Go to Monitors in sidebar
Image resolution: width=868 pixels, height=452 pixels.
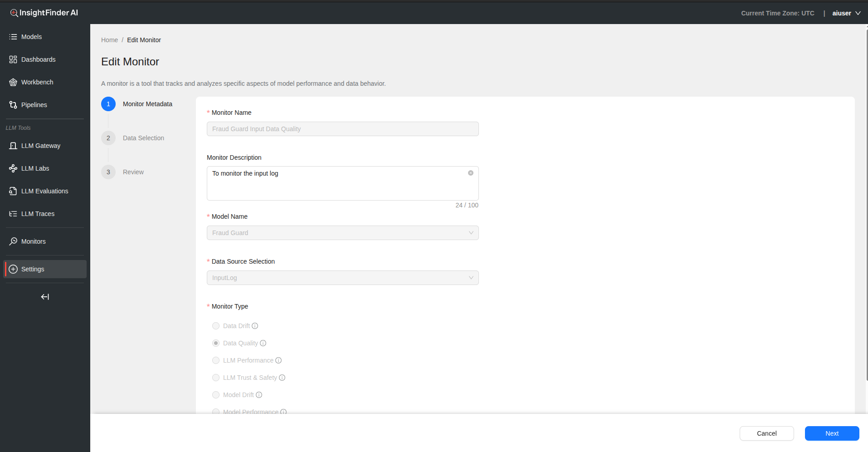coord(33,241)
